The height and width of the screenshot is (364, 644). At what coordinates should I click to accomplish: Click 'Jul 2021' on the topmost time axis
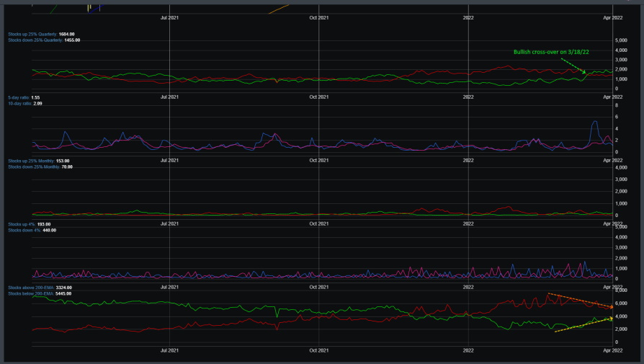click(x=169, y=18)
